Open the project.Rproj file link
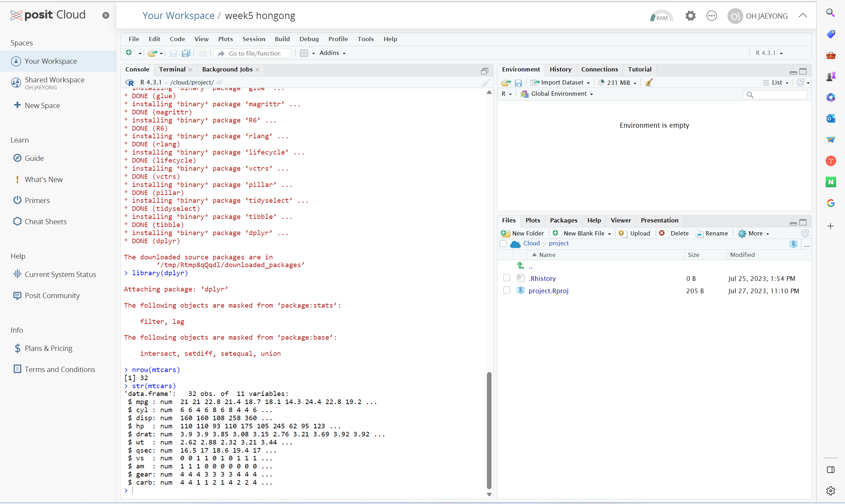 coord(548,291)
